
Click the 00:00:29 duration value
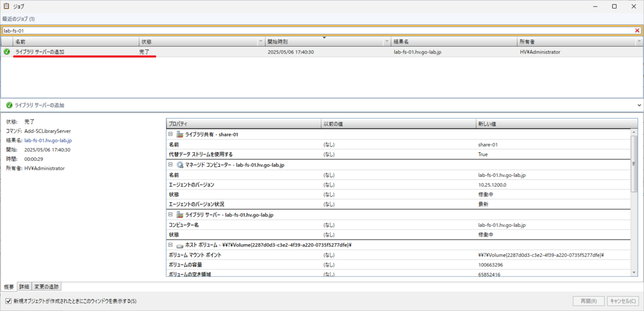coord(34,159)
